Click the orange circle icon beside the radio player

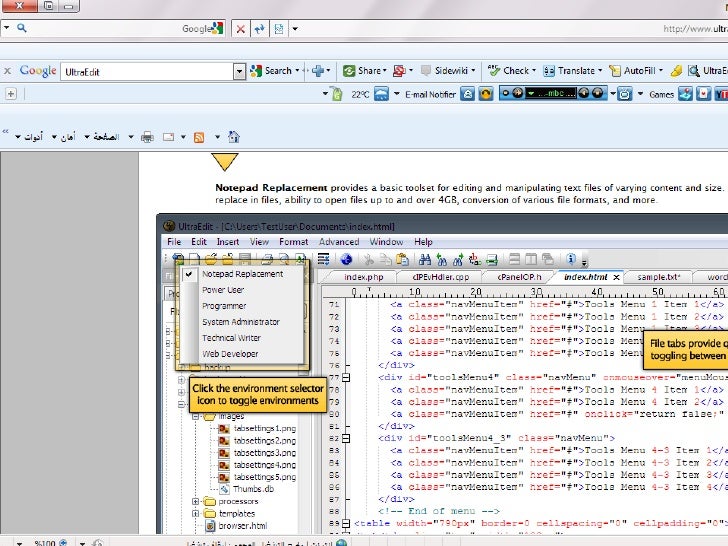pyautogui.click(x=486, y=94)
